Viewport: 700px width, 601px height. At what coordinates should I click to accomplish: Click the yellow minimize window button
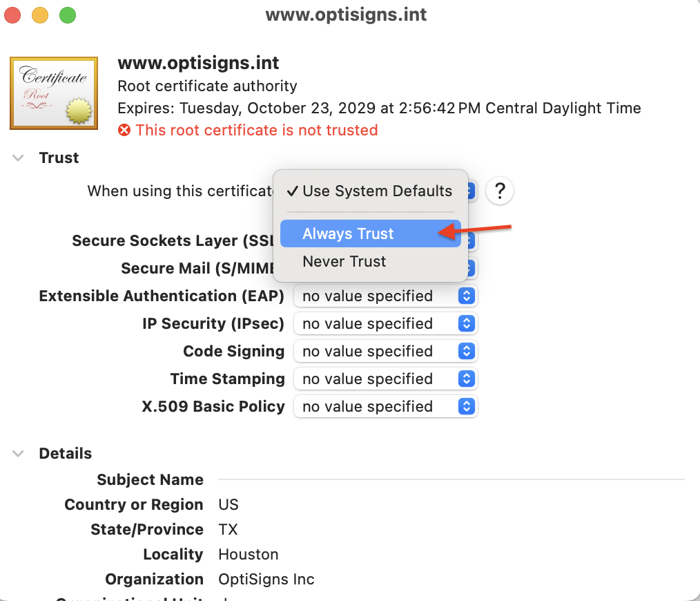[x=40, y=15]
